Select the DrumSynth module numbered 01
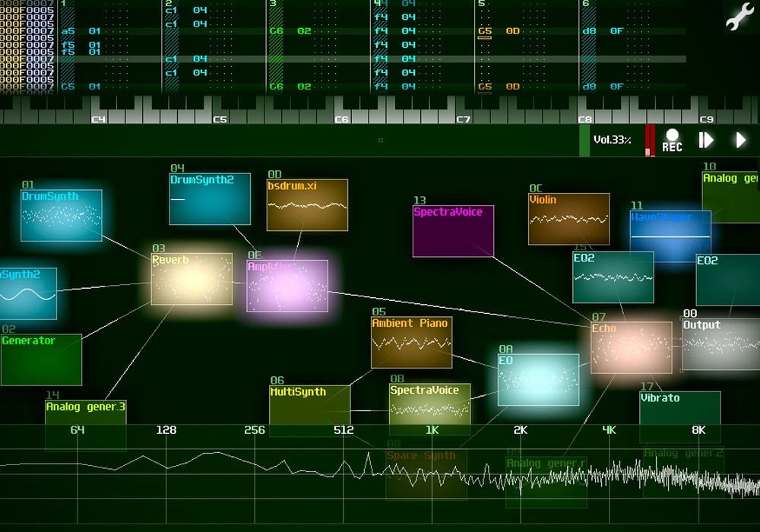This screenshot has width=760, height=532. pos(62,216)
